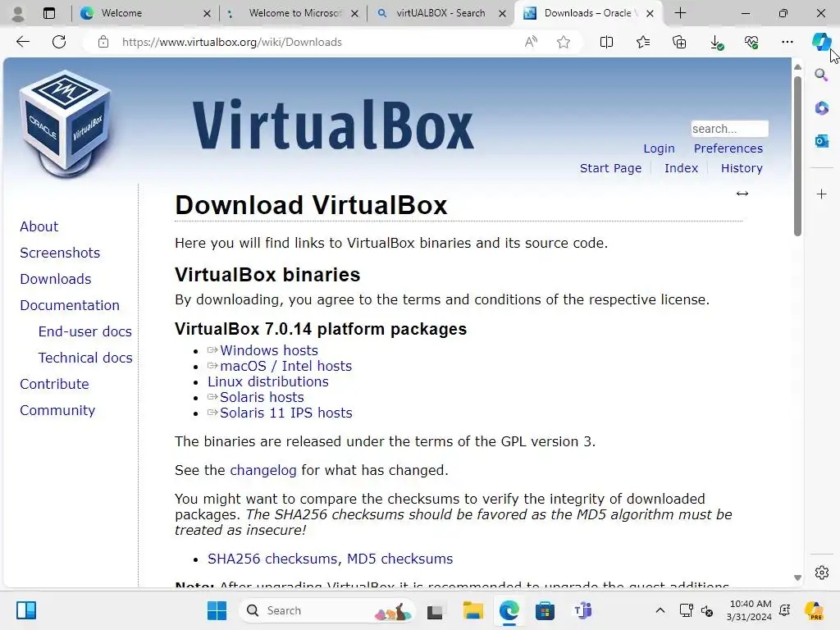Open the MD5 checksums link

399,559
